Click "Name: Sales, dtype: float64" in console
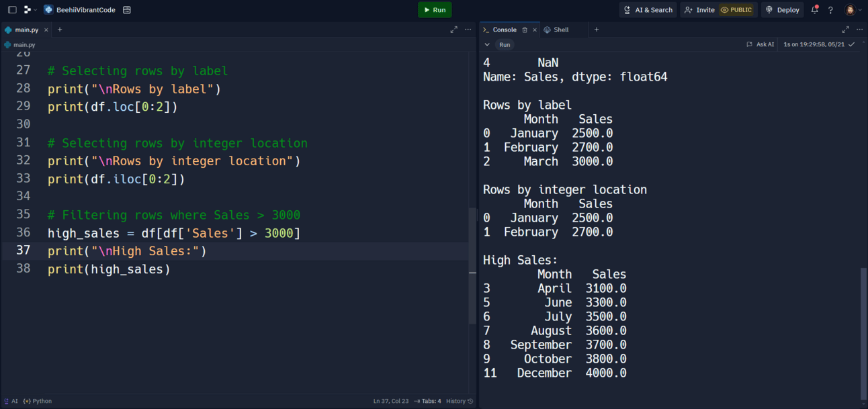The image size is (868, 409). [x=575, y=77]
